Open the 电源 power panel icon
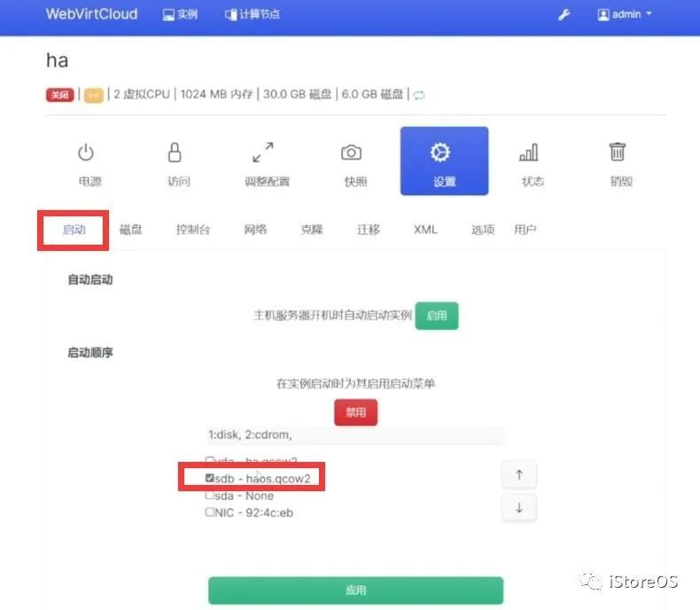Screen dimensions: 700x610 coord(86,152)
